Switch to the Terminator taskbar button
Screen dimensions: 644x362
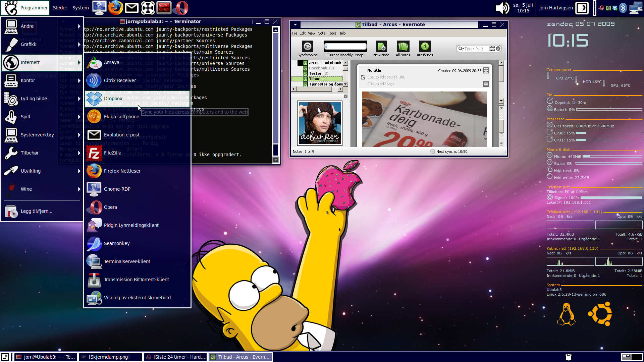click(x=46, y=357)
